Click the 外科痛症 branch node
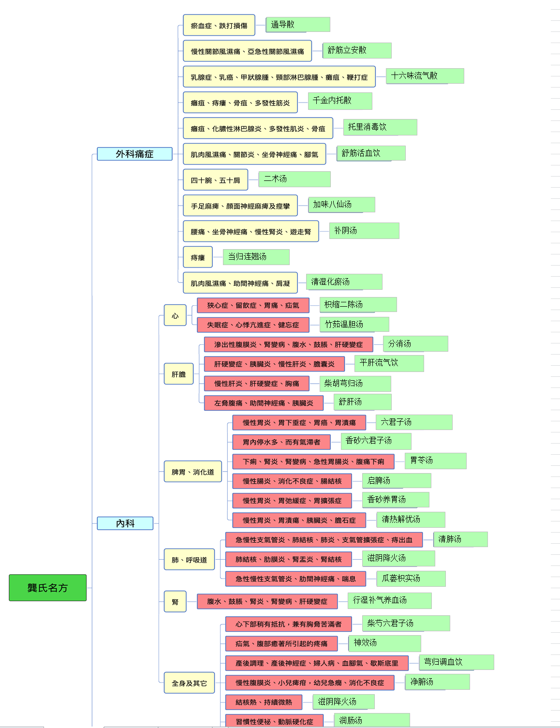560x728 pixels. pyautogui.click(x=134, y=154)
